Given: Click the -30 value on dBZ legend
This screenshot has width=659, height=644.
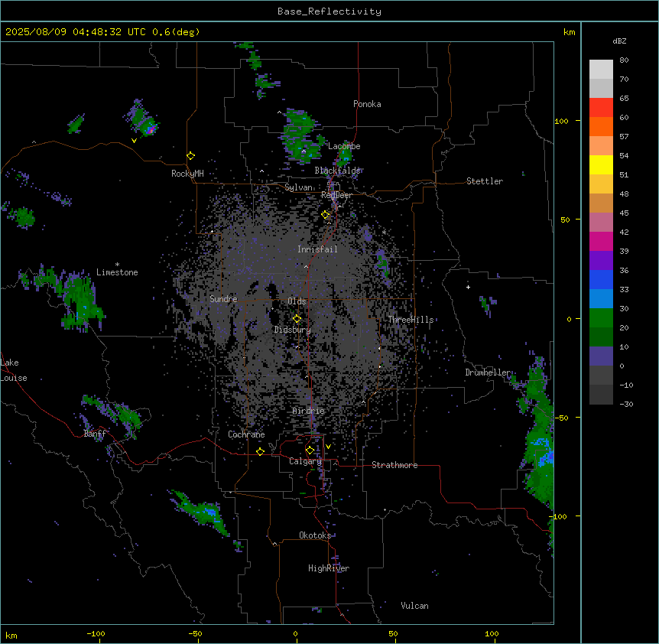Looking at the screenshot, I should pos(626,404).
